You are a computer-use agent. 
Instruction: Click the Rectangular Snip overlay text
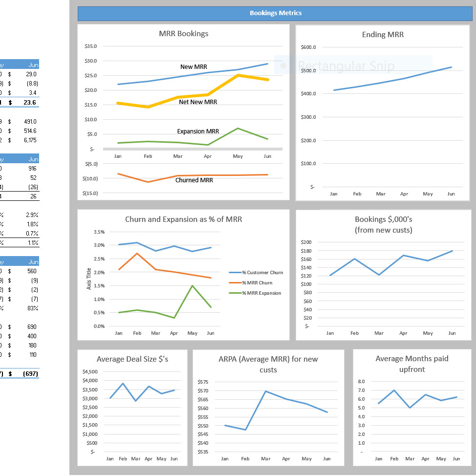coord(346,66)
